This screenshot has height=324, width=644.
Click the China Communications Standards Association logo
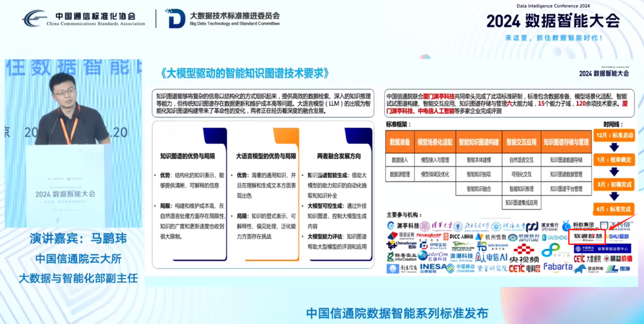point(84,19)
